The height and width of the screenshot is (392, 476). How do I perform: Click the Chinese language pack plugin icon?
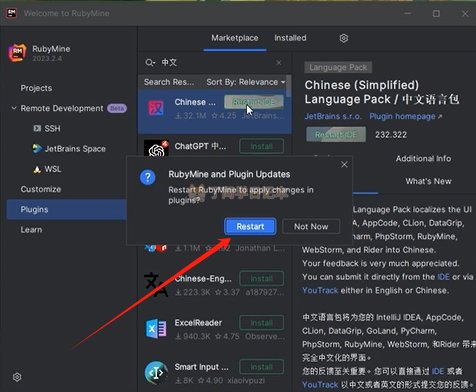click(156, 108)
